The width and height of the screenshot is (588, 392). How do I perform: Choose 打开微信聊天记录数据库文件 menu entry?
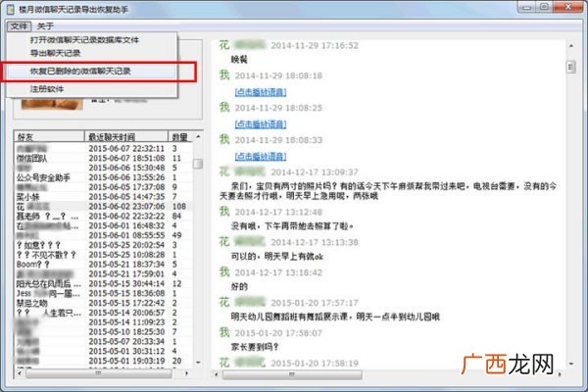click(84, 40)
